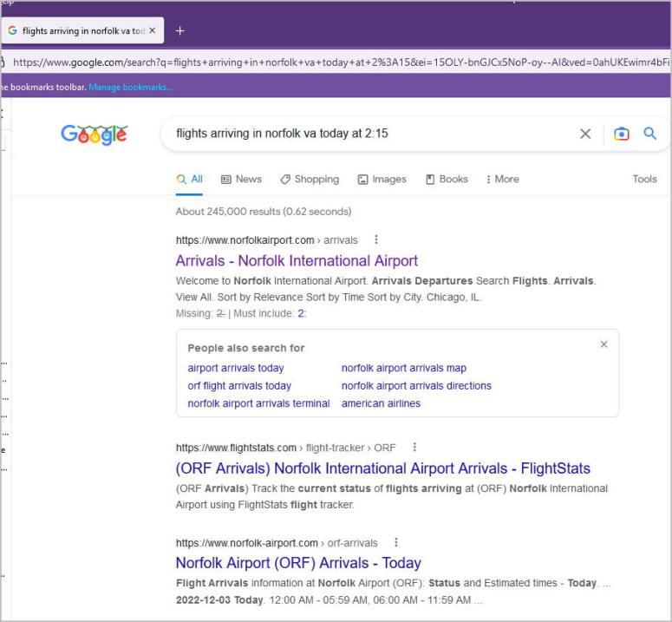The width and height of the screenshot is (672, 622).
Task: Close the current browser tab
Action: pos(153,30)
